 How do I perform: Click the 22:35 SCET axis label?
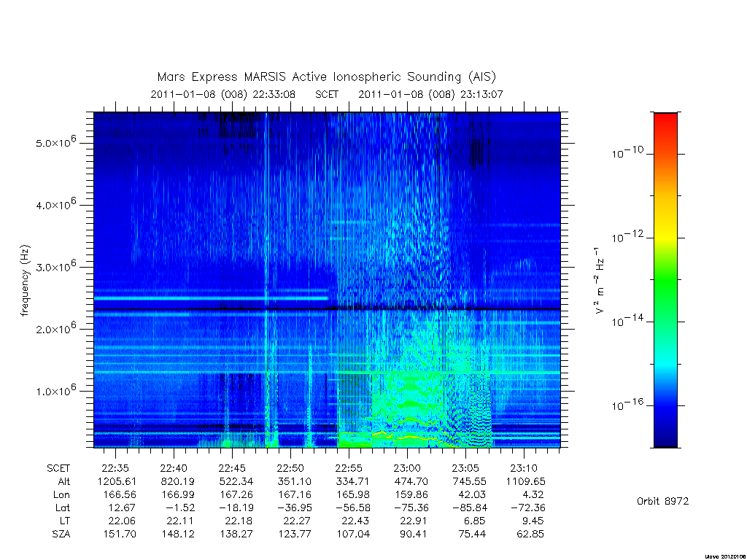pyautogui.click(x=115, y=468)
